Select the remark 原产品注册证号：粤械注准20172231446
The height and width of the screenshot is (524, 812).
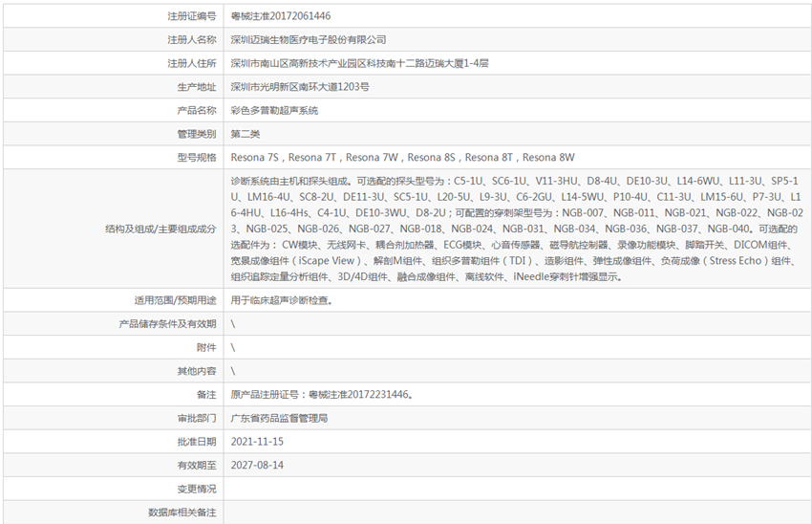coord(322,395)
